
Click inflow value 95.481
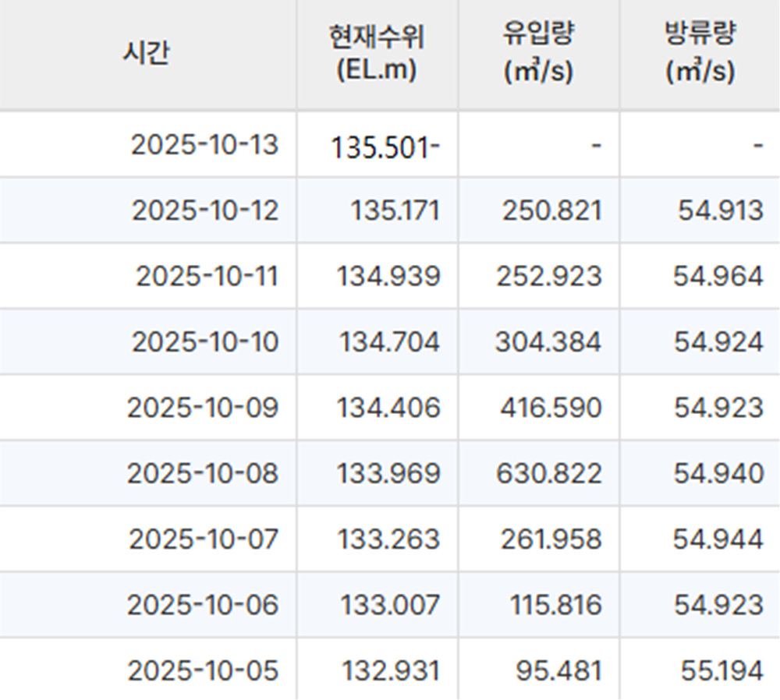[x=558, y=671]
